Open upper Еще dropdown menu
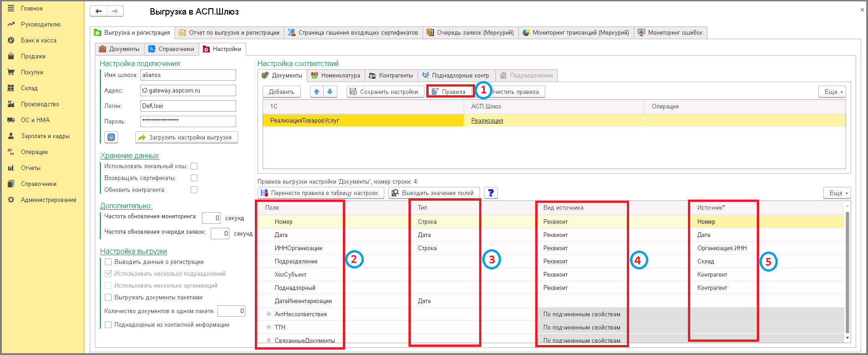This screenshot has height=355, width=868. pos(832,92)
